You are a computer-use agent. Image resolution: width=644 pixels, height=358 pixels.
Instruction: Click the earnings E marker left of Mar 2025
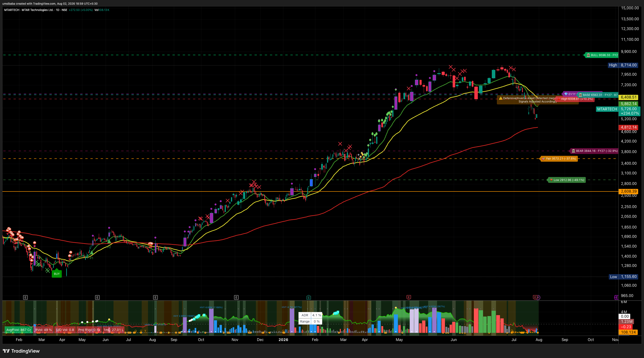pyautogui.click(x=25, y=297)
